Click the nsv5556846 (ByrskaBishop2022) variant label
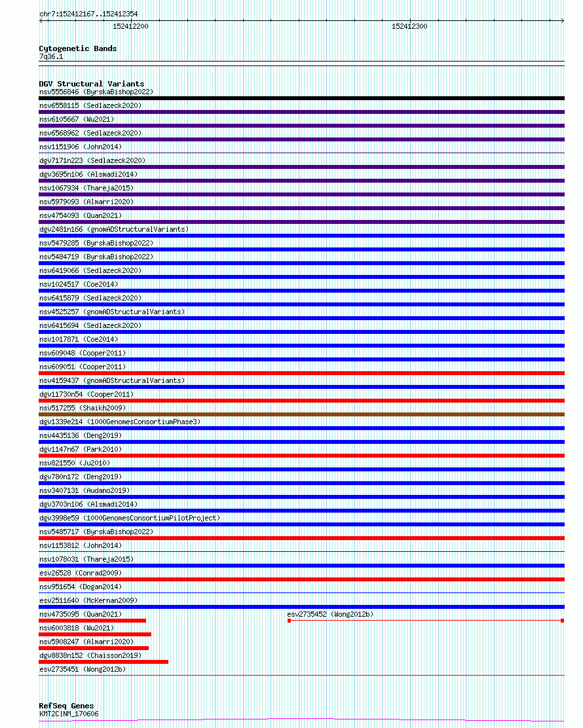This screenshot has height=728, width=583. (x=96, y=92)
